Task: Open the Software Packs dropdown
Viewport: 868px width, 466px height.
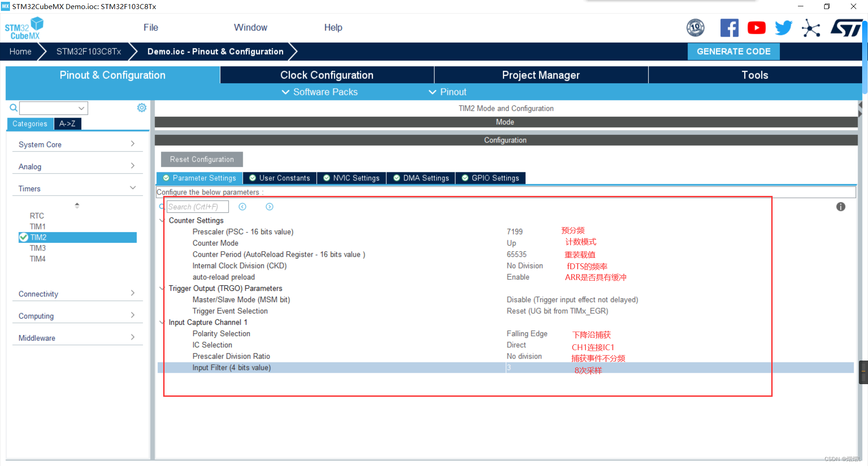Action: click(x=320, y=92)
